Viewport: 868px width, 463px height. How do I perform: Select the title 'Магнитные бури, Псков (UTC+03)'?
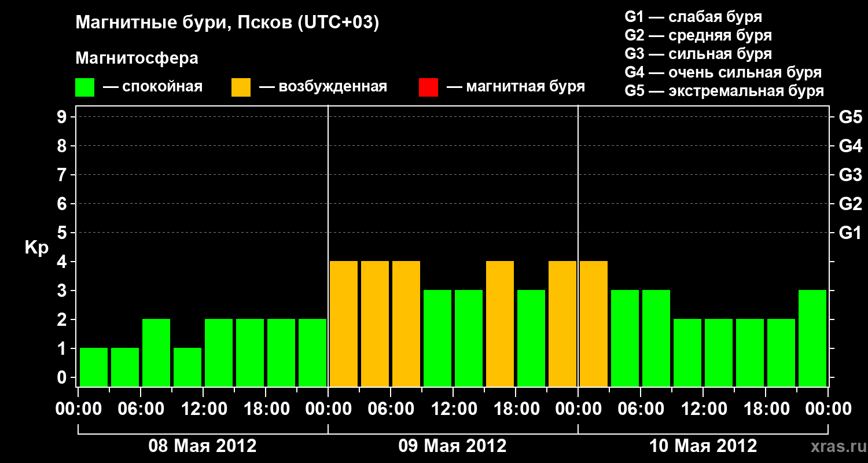(x=227, y=23)
